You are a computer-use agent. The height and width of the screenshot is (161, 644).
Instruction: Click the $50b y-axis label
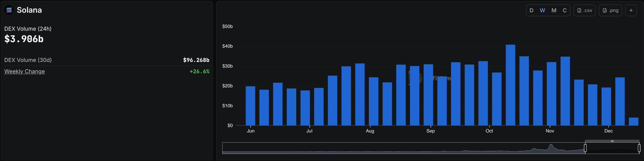tap(227, 26)
